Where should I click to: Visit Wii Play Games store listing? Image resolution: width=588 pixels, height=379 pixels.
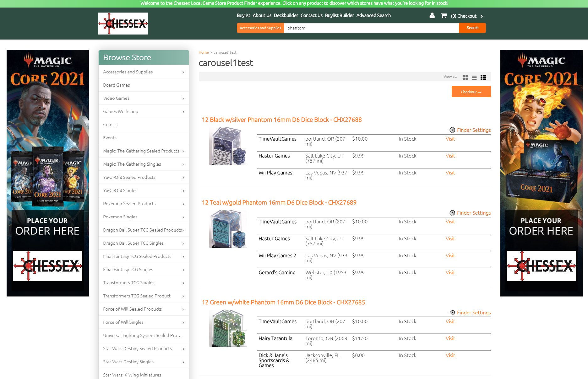[x=450, y=173]
